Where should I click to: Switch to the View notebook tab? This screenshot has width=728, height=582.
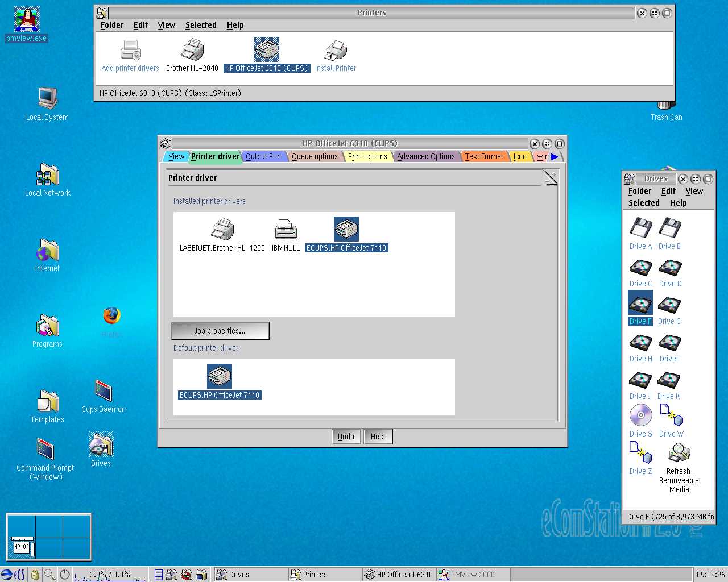pyautogui.click(x=176, y=156)
